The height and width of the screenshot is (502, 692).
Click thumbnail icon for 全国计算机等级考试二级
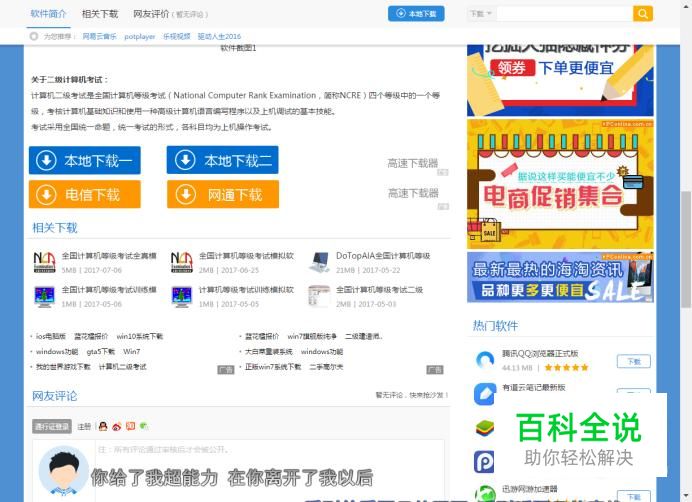[320, 297]
